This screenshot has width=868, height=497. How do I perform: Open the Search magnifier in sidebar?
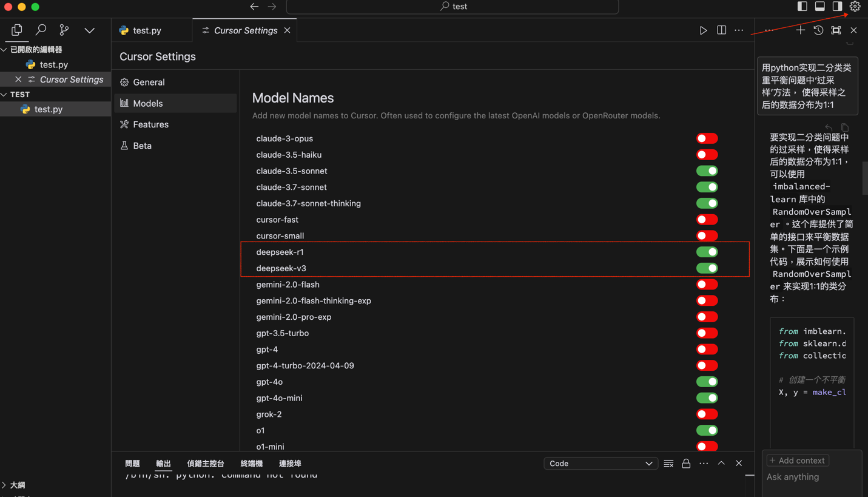pos(41,30)
